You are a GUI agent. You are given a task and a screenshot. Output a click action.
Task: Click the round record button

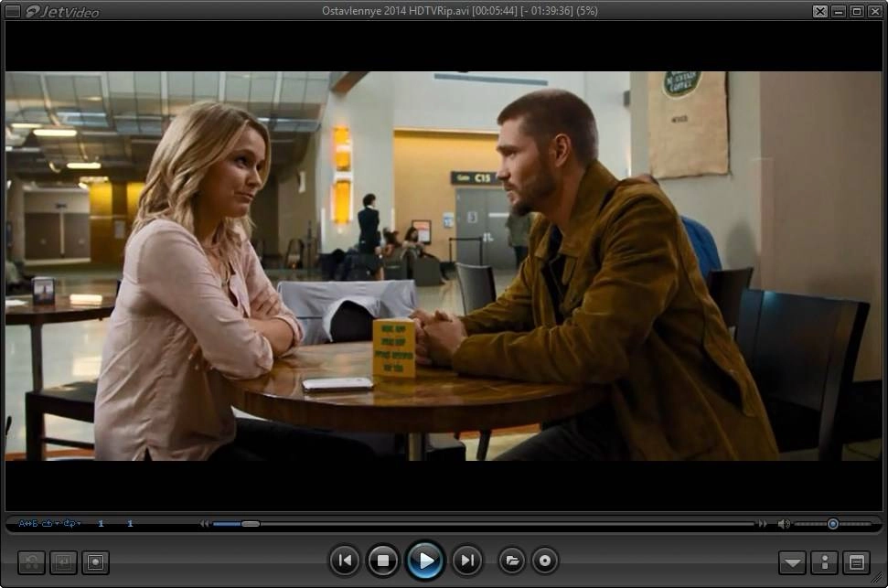545,561
